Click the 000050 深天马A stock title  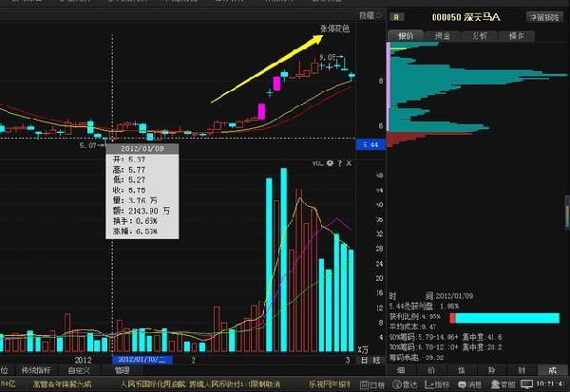coord(465,17)
